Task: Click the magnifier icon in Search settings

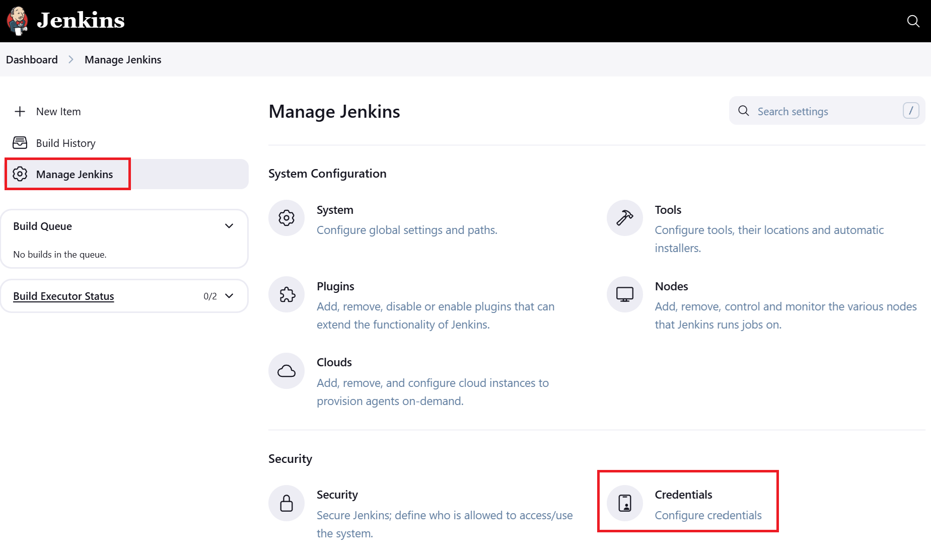Action: click(x=744, y=111)
